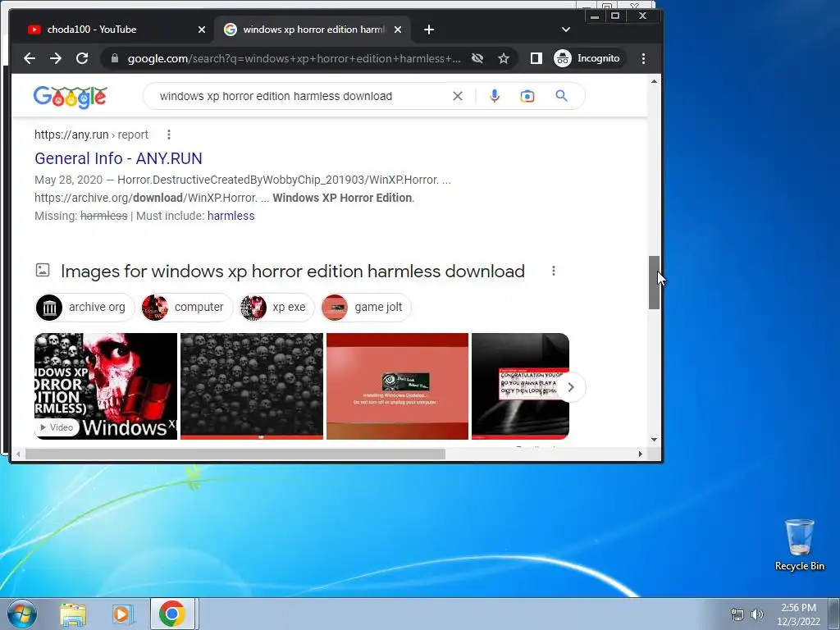Clear the search query with X
The width and height of the screenshot is (840, 630).
click(x=458, y=96)
